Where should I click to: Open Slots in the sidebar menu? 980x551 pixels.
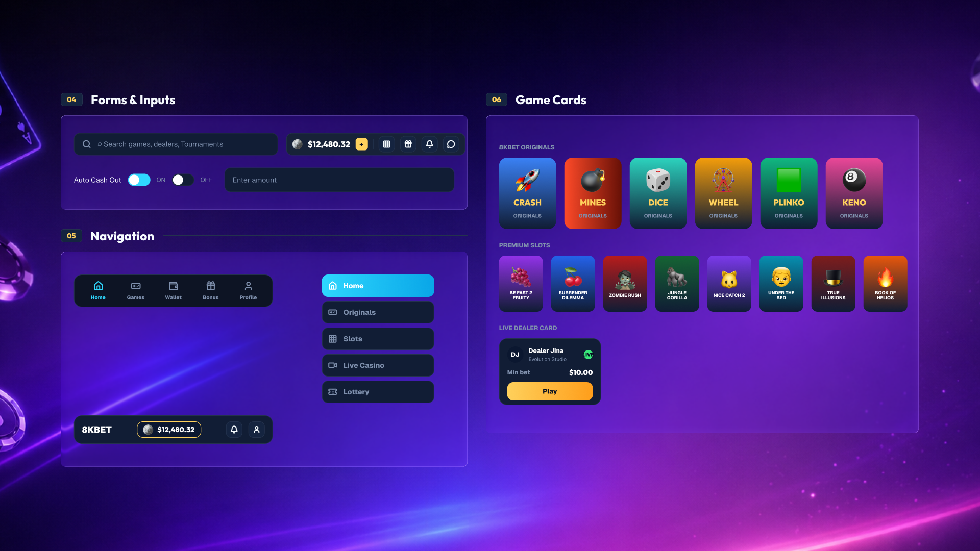tap(378, 339)
